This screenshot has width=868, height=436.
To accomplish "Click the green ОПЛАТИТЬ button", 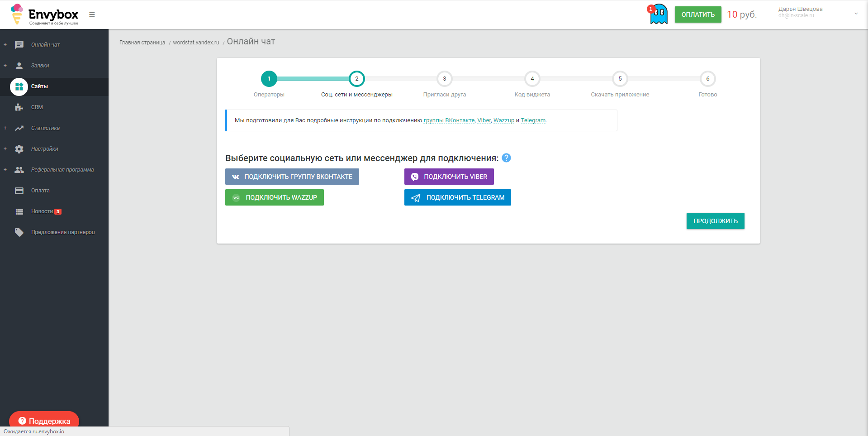I will pos(698,14).
